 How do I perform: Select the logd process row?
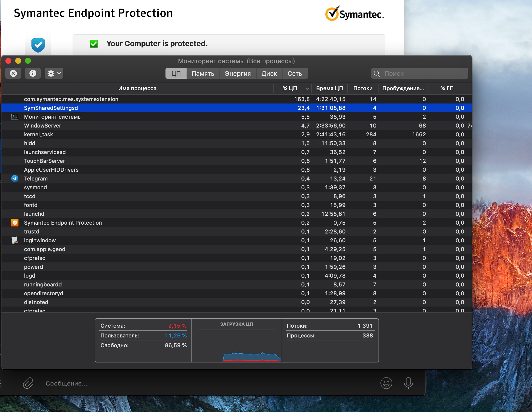(237, 276)
